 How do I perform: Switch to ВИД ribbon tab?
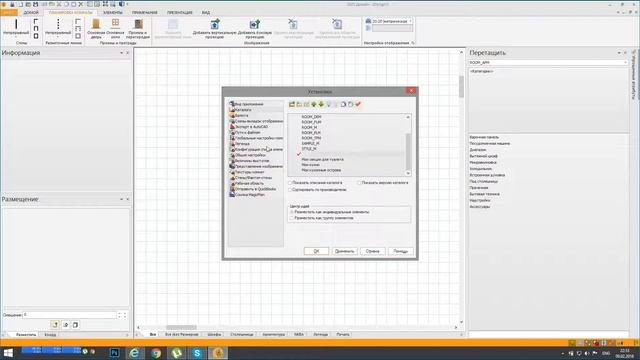206,13
